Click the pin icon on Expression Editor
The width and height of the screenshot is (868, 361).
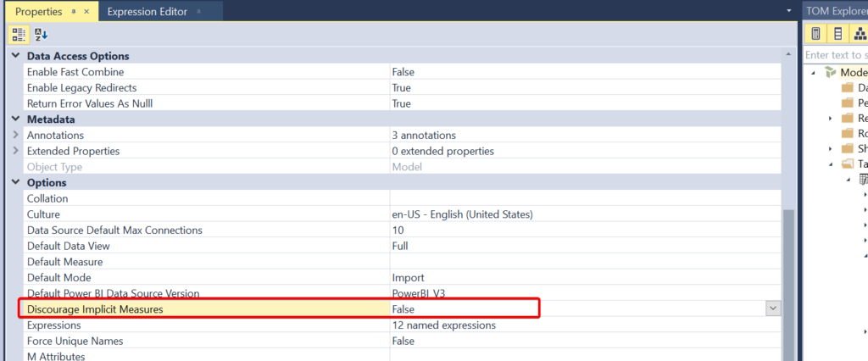[198, 12]
